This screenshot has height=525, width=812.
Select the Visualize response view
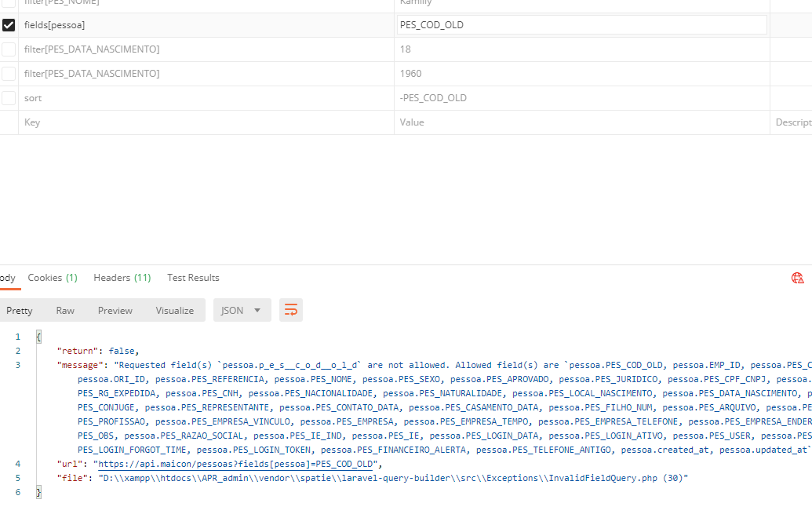174,310
